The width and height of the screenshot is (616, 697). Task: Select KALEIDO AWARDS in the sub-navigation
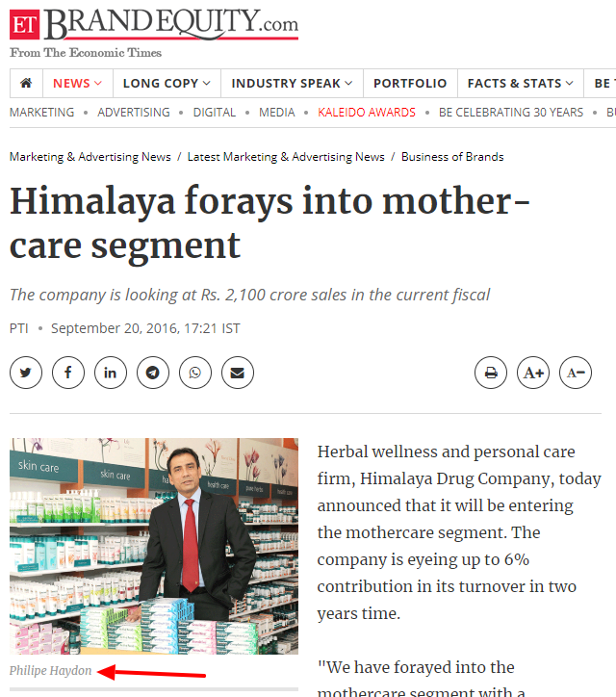point(367,113)
